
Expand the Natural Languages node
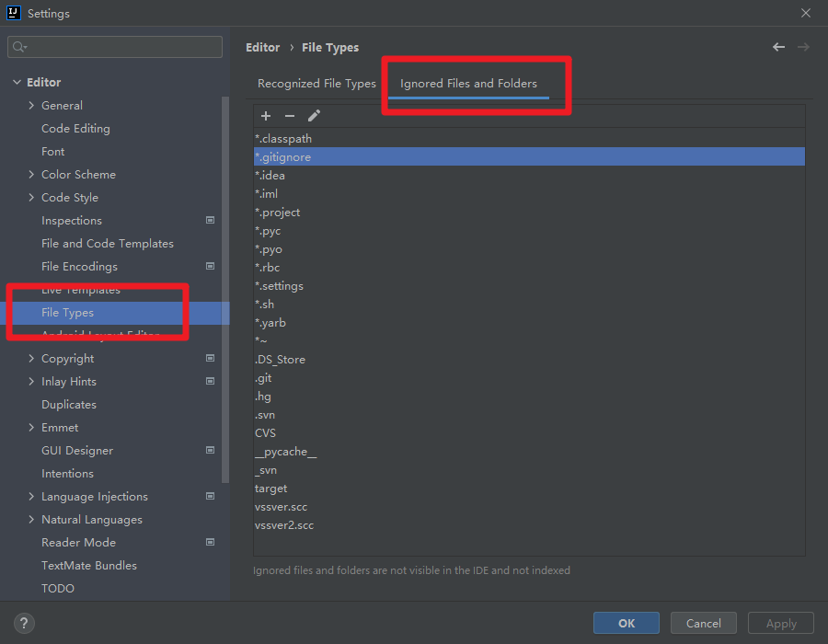pos(31,520)
